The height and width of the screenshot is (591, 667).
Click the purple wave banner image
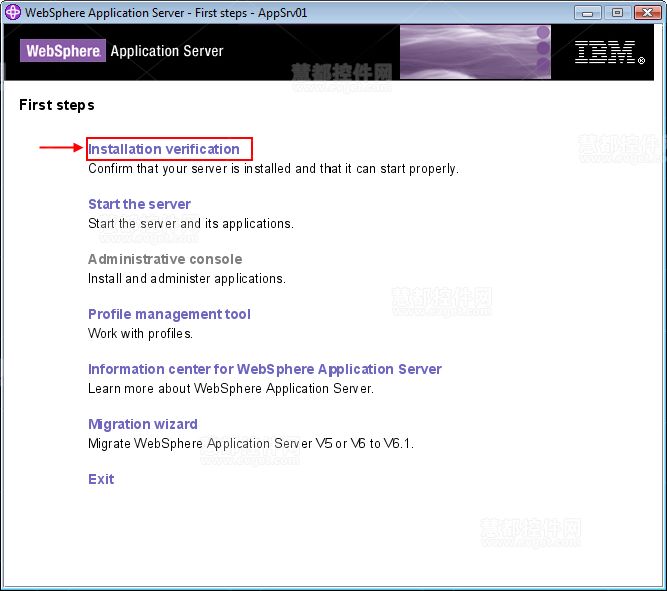point(475,52)
